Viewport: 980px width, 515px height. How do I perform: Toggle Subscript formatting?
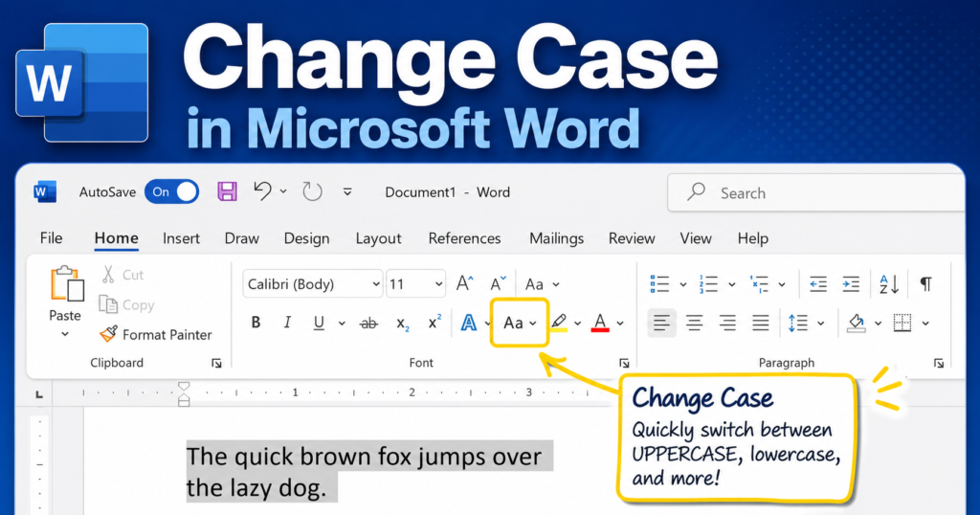pos(403,324)
